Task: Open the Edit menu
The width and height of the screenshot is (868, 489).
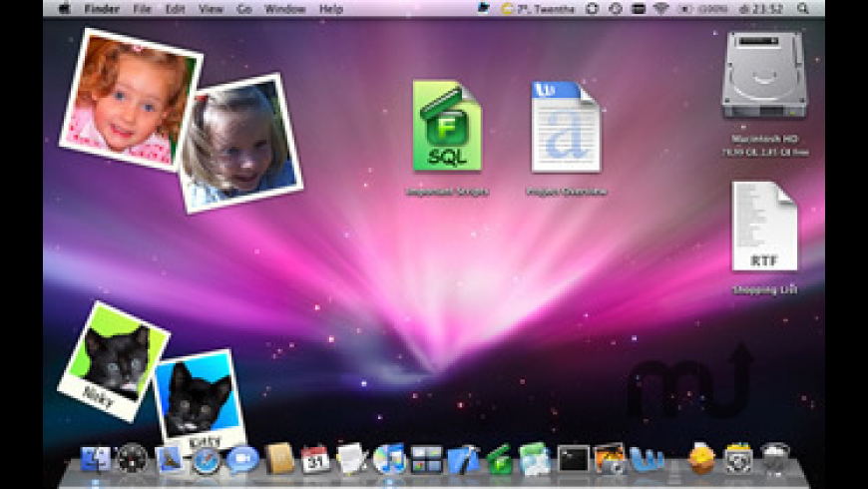Action: pos(175,9)
